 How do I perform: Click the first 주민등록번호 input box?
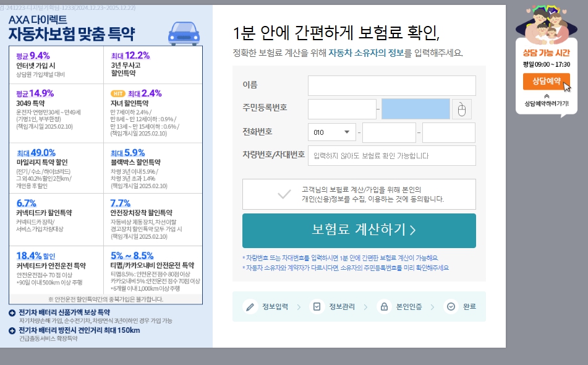[x=342, y=109]
